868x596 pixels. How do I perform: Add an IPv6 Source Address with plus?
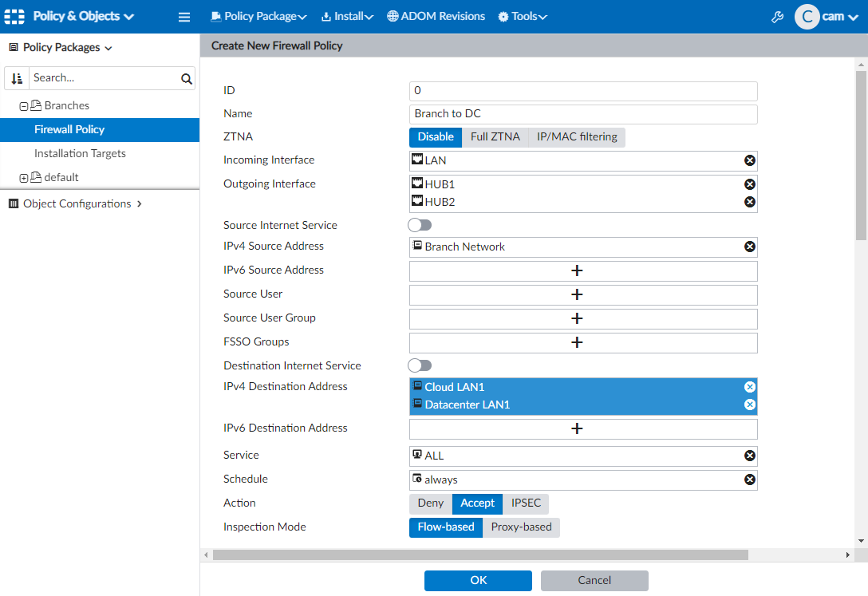click(x=577, y=270)
